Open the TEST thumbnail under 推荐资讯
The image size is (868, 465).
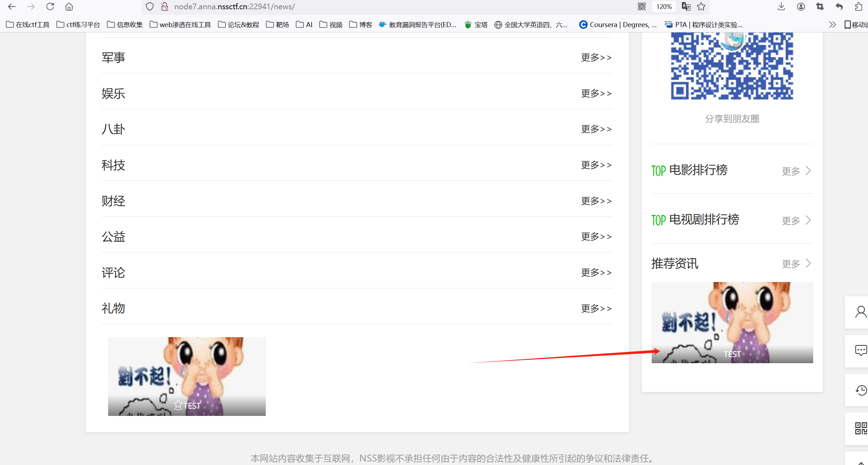[x=732, y=323]
